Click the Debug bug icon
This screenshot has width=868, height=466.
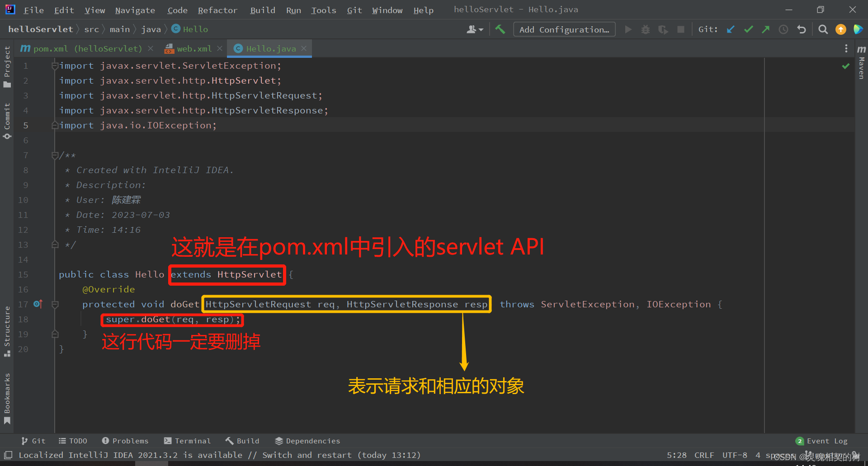pyautogui.click(x=646, y=29)
